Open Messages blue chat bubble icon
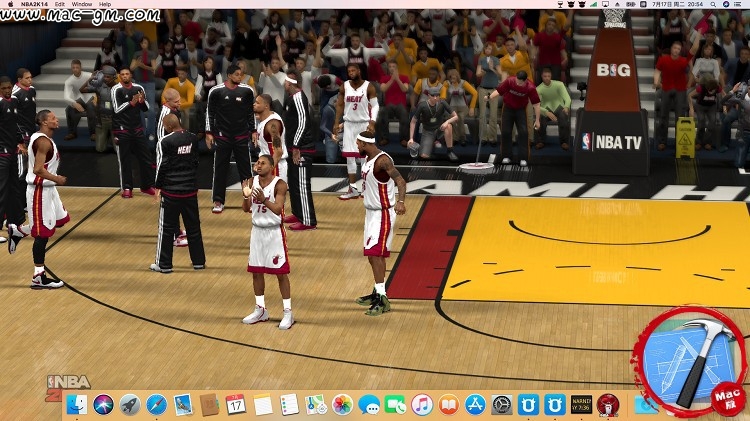 [369, 405]
